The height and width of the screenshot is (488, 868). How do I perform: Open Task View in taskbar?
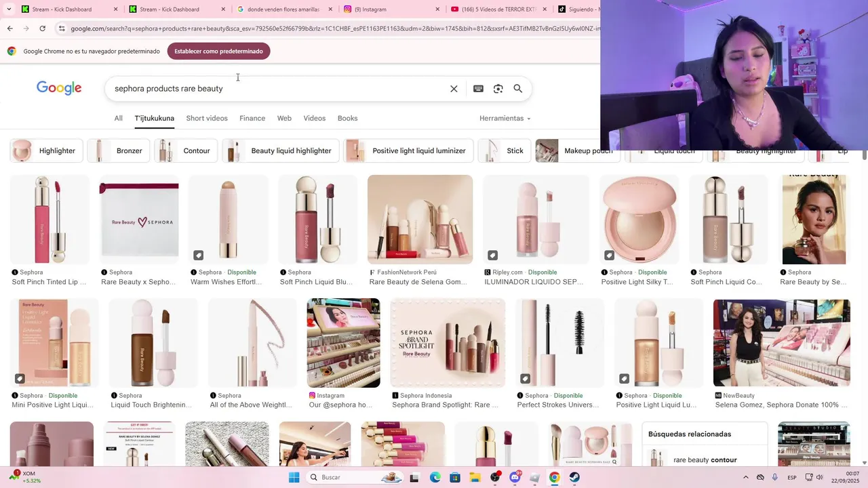click(x=414, y=477)
